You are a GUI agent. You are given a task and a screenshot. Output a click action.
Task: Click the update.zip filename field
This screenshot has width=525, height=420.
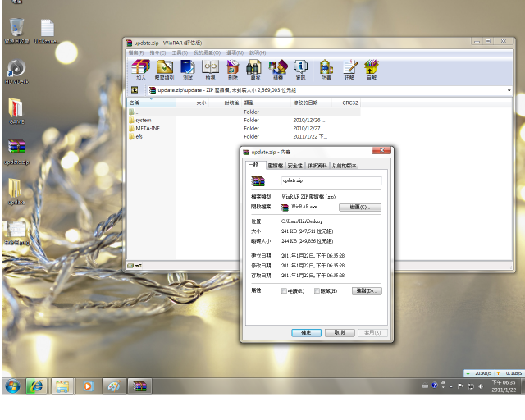[x=331, y=180]
